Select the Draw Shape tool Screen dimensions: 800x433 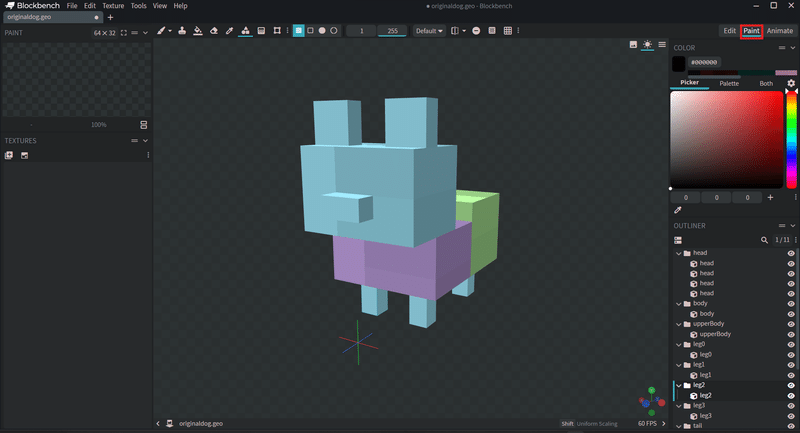click(x=245, y=31)
